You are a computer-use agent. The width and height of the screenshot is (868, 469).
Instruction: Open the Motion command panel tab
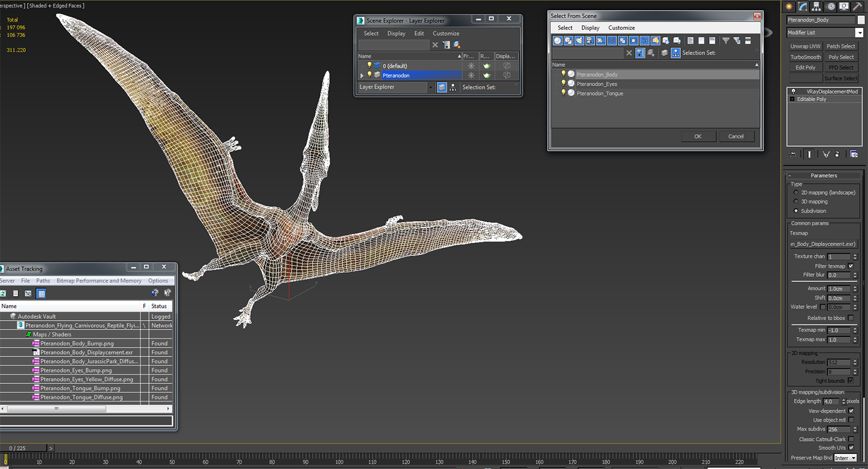pyautogui.click(x=830, y=6)
